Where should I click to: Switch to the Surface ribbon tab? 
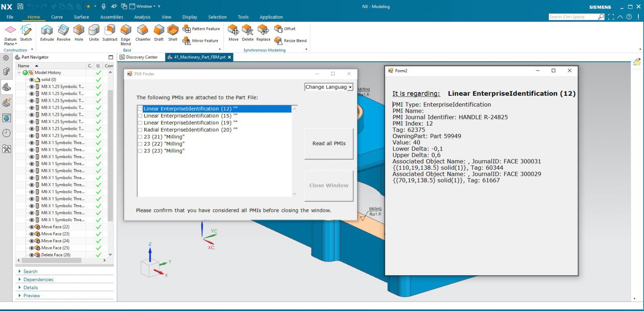[81, 17]
